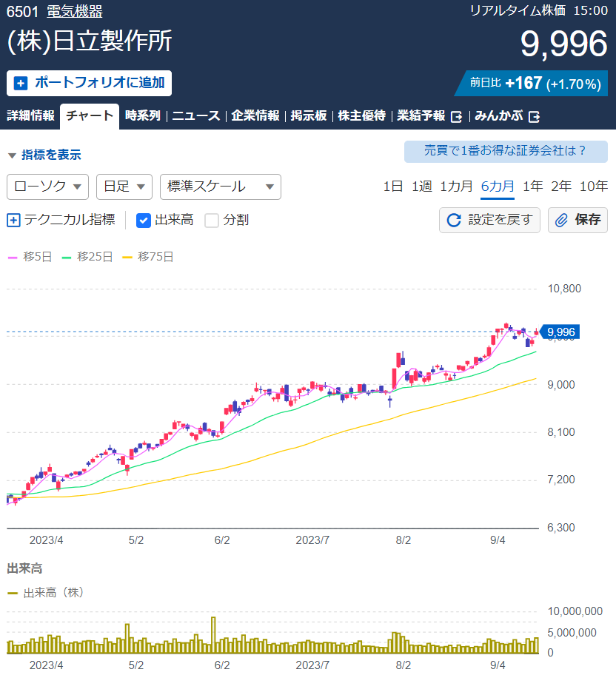Viewport: 616px width, 675px height.
Task: Click the 出来高 section heading
Action: [x=24, y=568]
